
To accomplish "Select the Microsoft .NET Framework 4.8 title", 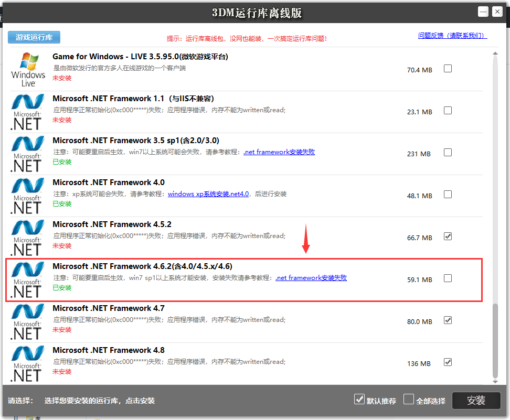I will (x=109, y=350).
